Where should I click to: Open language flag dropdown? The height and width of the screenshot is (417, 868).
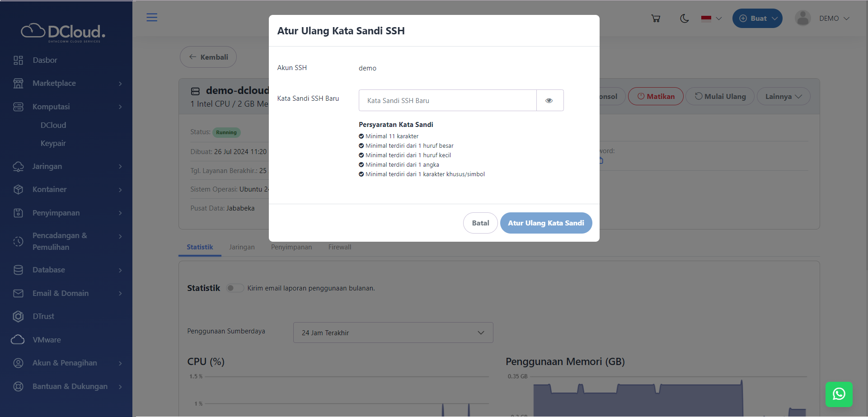(x=711, y=19)
